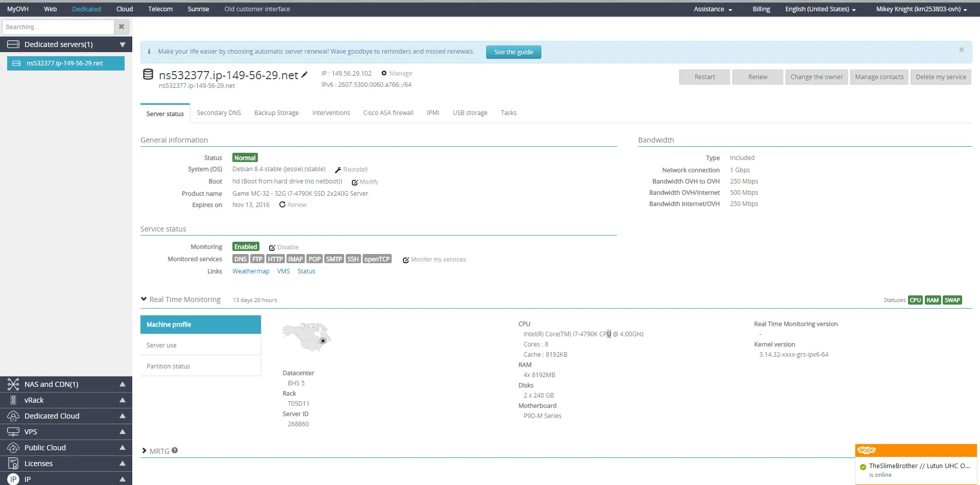The width and height of the screenshot is (980, 485).
Task: Click the Delete my service button
Action: tap(941, 77)
